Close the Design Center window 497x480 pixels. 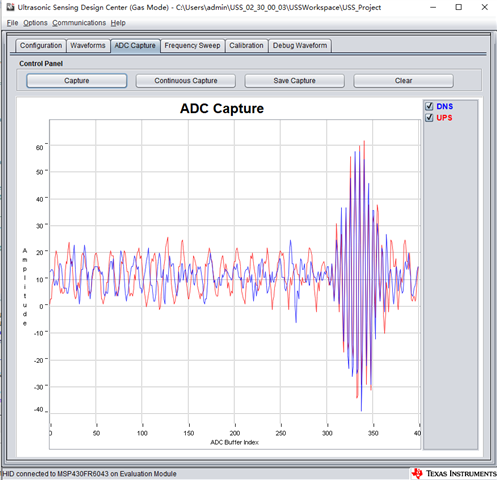pyautogui.click(x=485, y=7)
